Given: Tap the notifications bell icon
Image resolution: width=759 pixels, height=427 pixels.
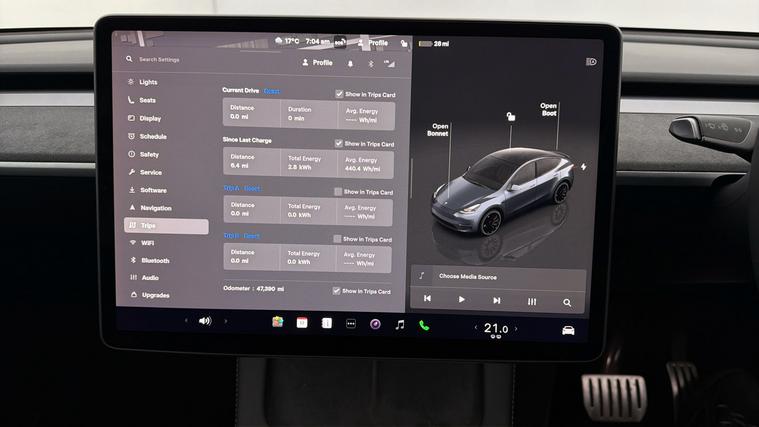Looking at the screenshot, I should [350, 63].
